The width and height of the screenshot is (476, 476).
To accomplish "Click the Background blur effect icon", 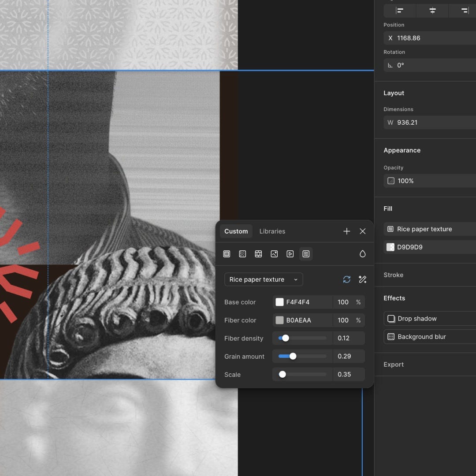I will coord(391,337).
